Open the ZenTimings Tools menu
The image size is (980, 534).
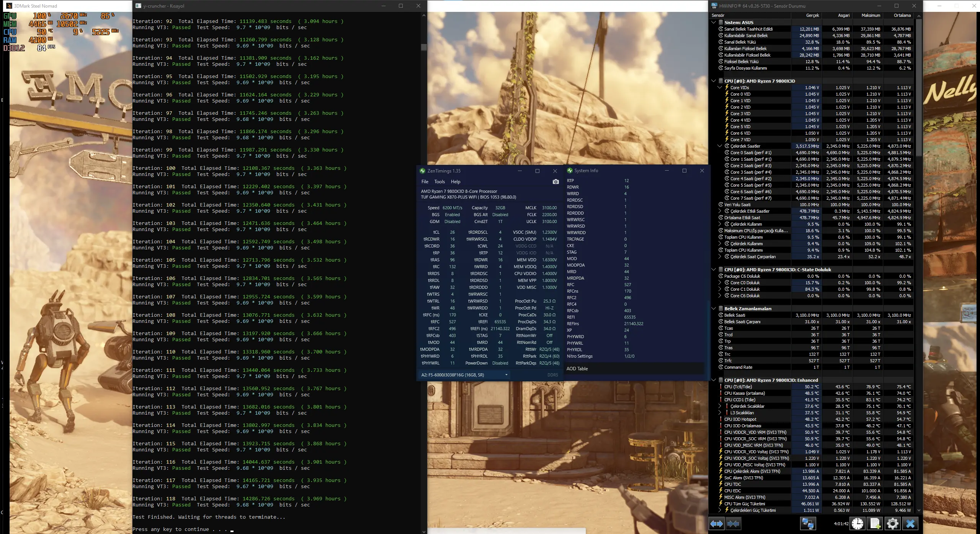(x=439, y=182)
